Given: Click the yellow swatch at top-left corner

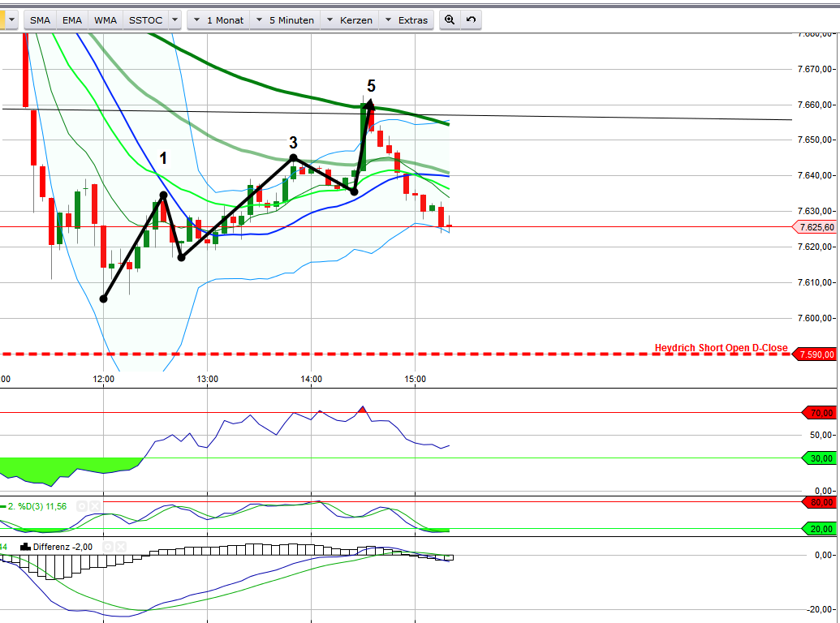Looking at the screenshot, I should (x=5, y=19).
